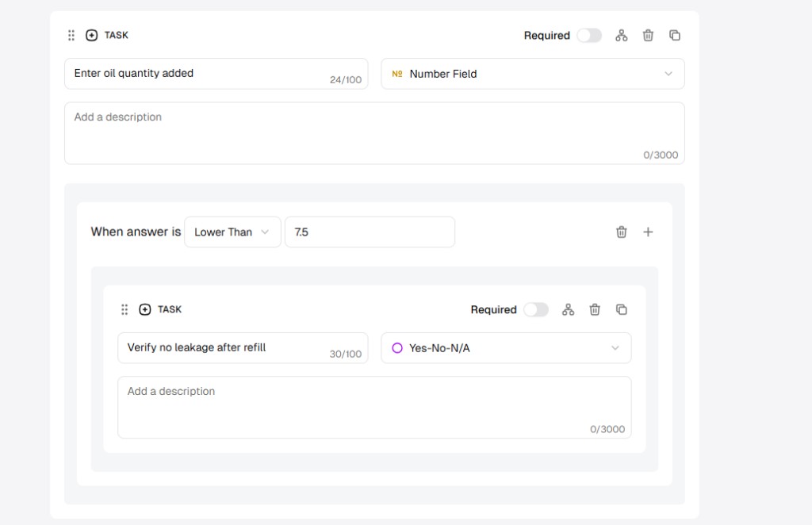Viewport: 812px width, 525px height.
Task: Click the 24/100 character counter
Action: click(346, 80)
